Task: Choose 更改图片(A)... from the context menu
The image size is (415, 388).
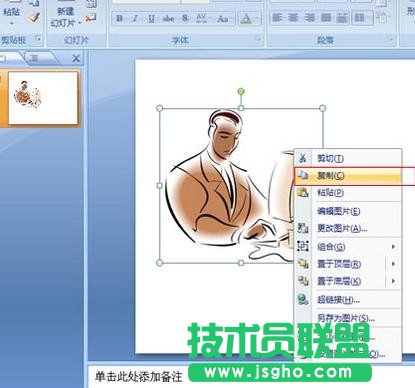Action: pyautogui.click(x=348, y=228)
